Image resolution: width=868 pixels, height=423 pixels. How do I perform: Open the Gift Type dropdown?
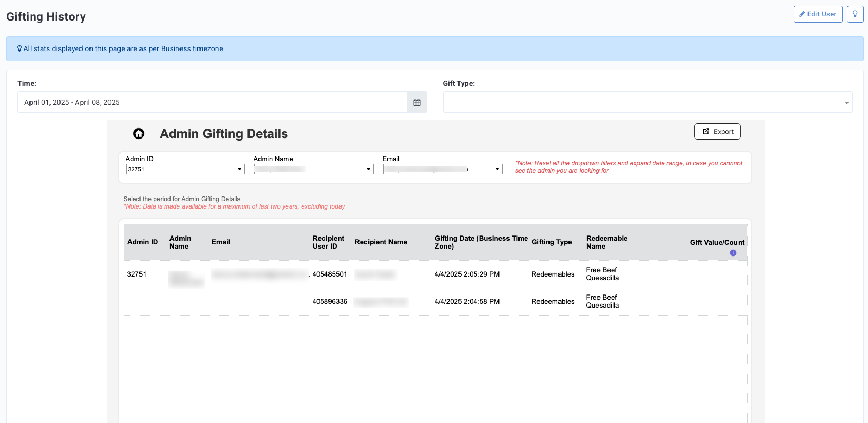click(647, 102)
